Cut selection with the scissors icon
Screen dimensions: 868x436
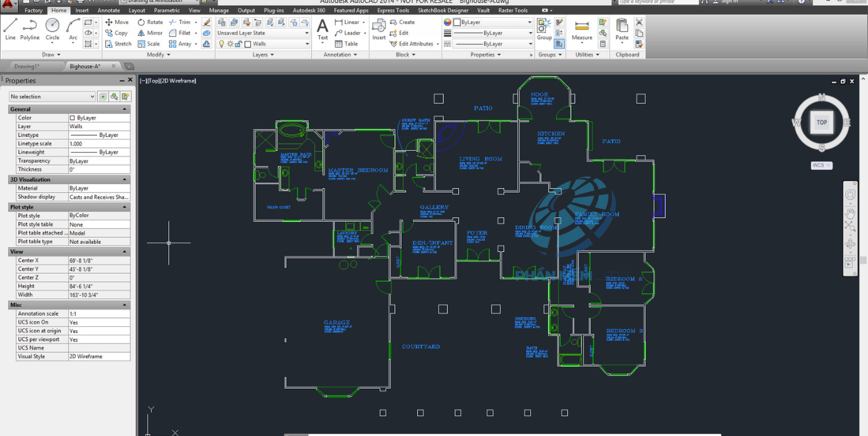point(639,22)
